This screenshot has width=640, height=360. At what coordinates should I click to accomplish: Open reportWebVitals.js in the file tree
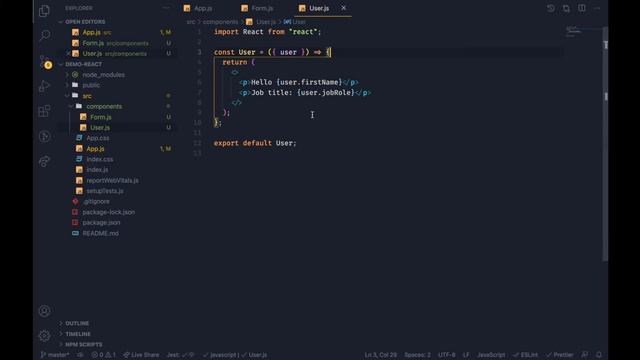tap(112, 180)
